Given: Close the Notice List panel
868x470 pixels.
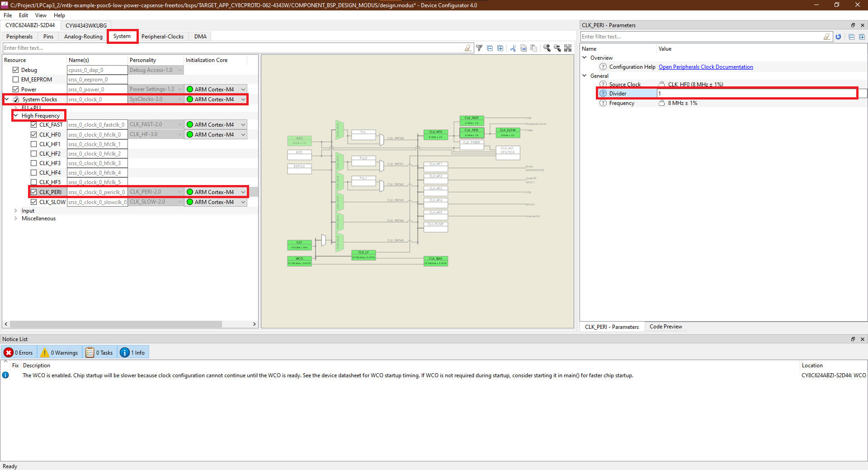Looking at the screenshot, I should tap(863, 339).
